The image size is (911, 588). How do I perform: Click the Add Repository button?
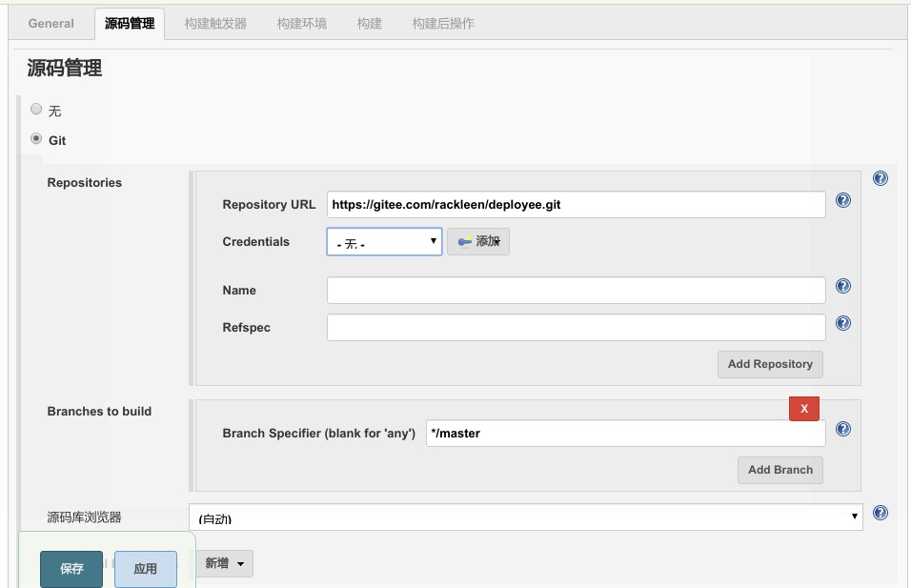(x=769, y=364)
